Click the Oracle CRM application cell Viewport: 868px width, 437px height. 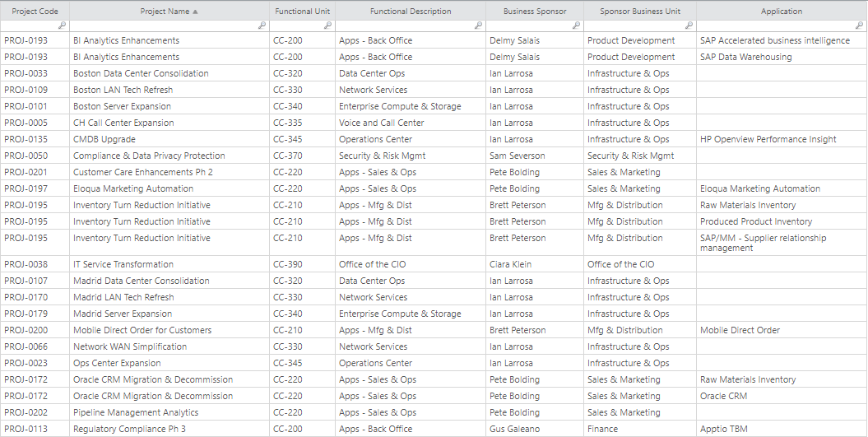[x=782, y=396]
